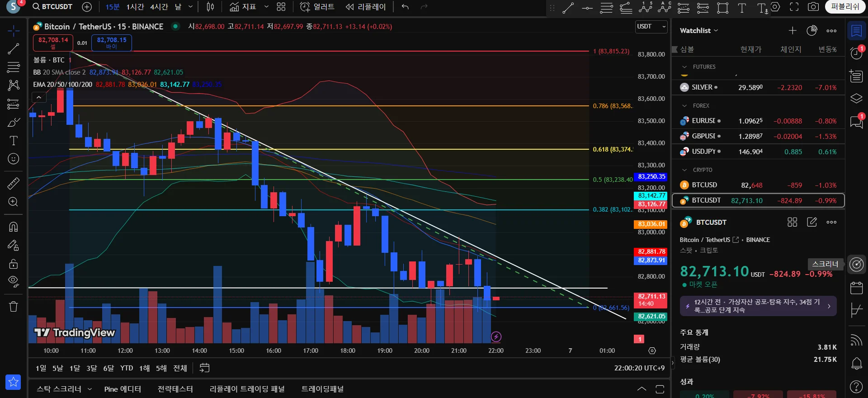Open the USDT currency dropdown

pos(651,27)
